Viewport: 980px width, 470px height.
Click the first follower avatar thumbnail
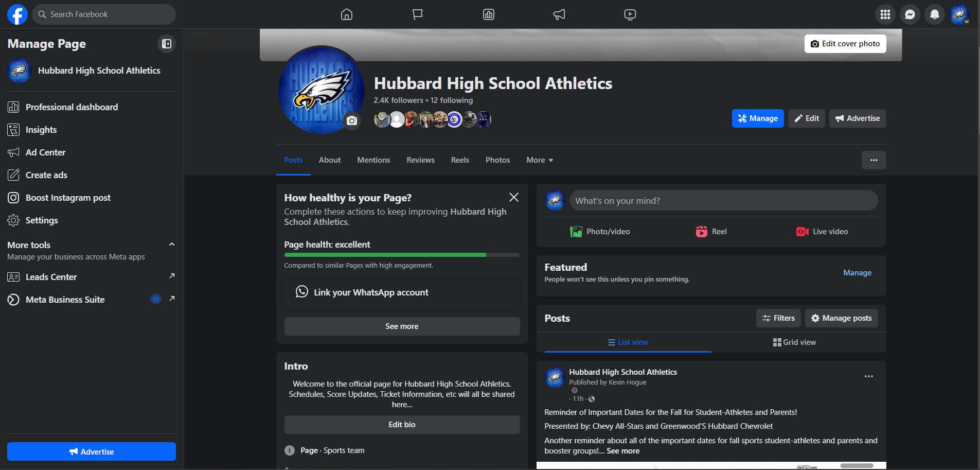tap(382, 119)
